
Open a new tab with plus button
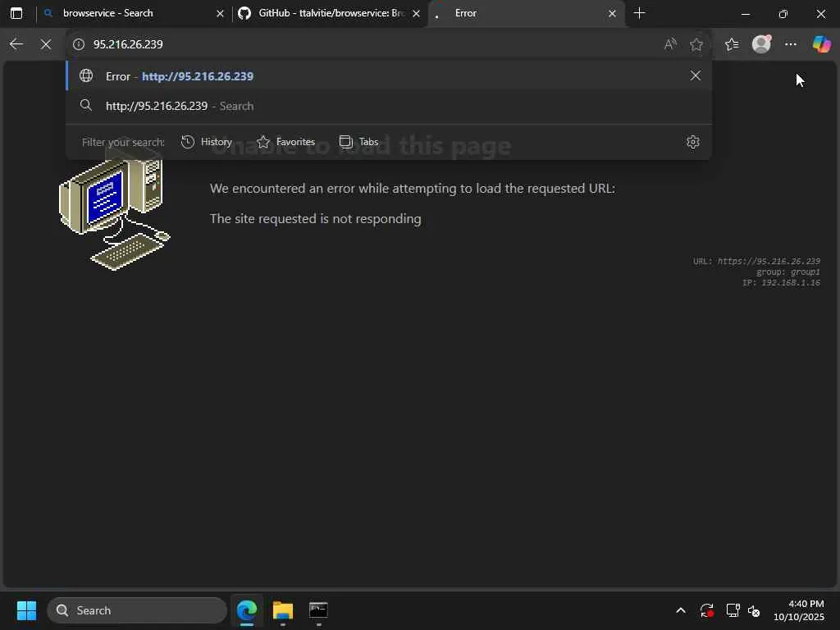pyautogui.click(x=639, y=13)
